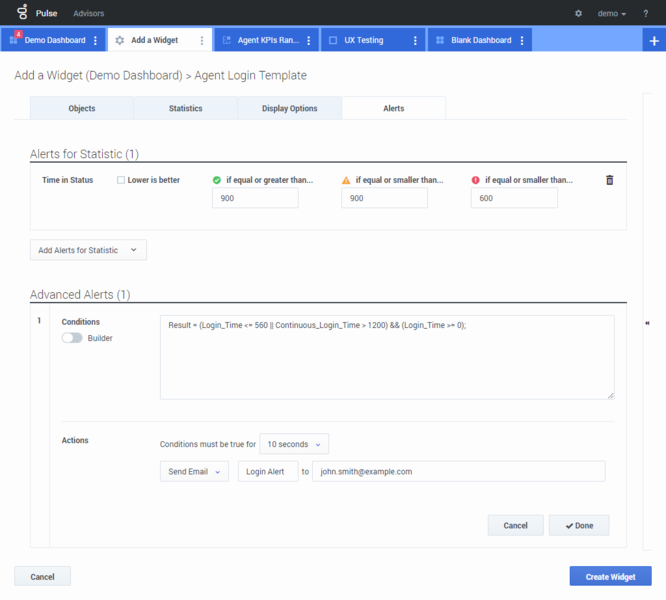Click Done in Advanced Alerts
666x600 pixels.
coord(579,525)
